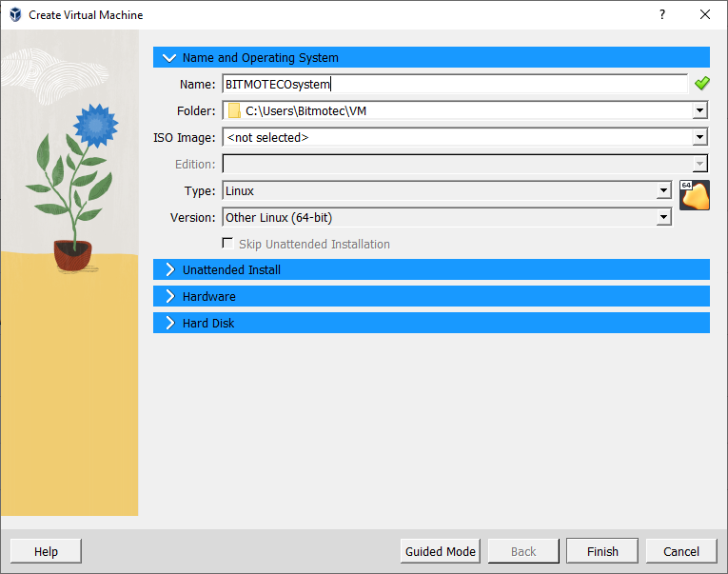Expand the Unattended Install section
Viewport: 728px width, 574px height.
tap(431, 269)
